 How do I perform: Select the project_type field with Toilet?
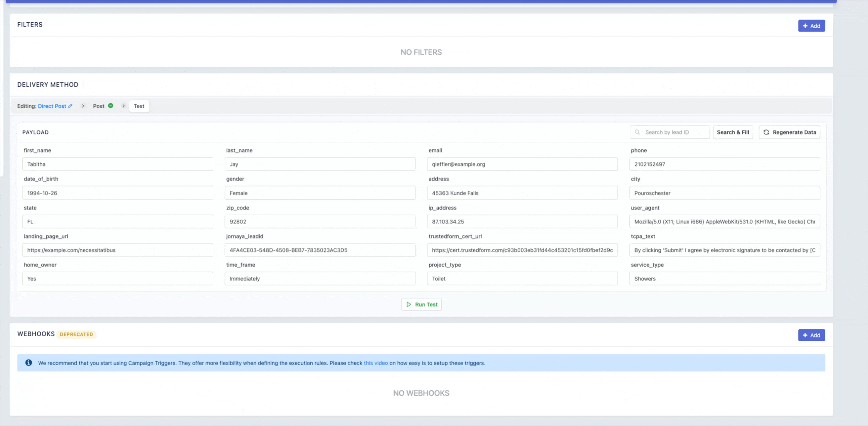(522, 278)
